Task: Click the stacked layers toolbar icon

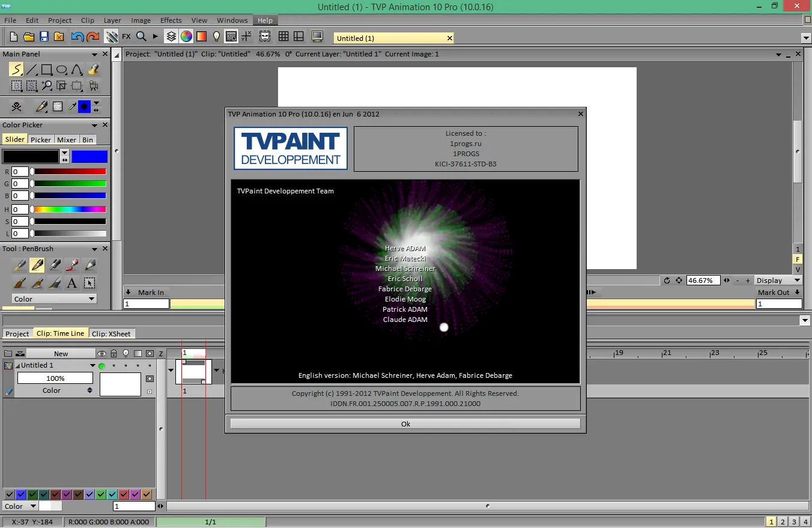Action: point(171,37)
